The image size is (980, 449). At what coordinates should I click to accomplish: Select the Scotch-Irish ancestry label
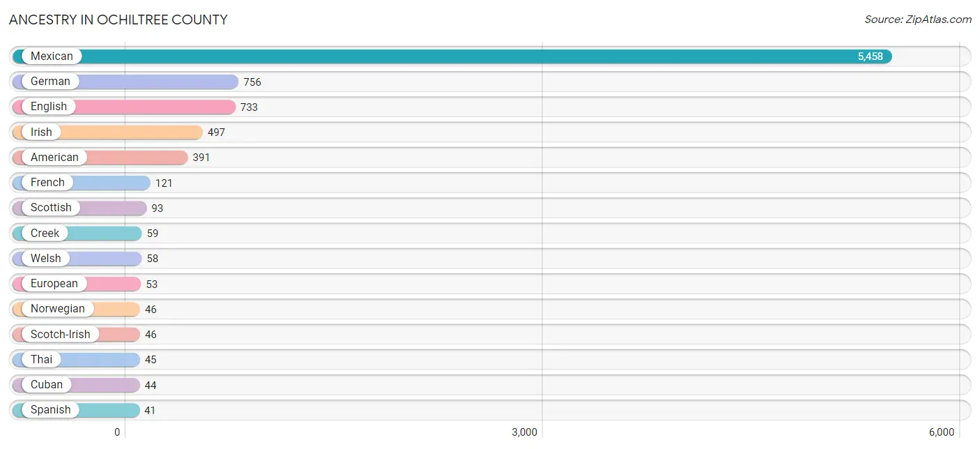click(61, 334)
